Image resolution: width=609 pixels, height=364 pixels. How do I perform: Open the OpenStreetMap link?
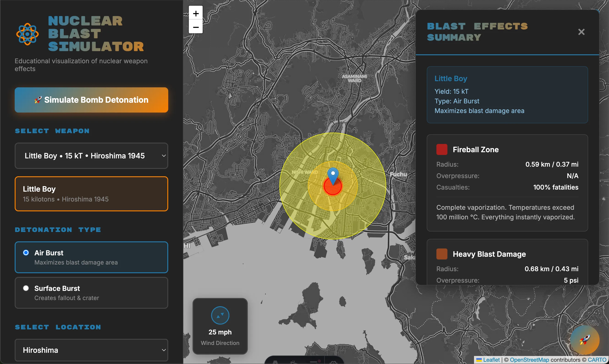[x=529, y=360]
